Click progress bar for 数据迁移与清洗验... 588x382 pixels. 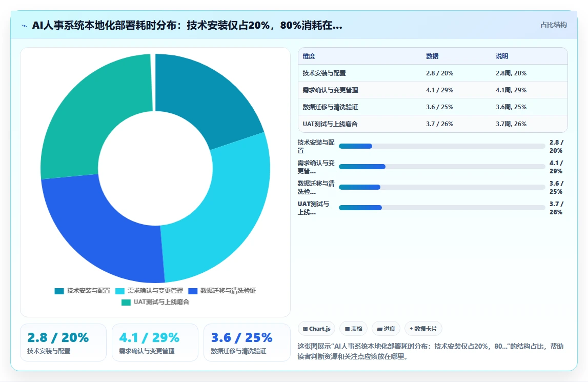coord(442,187)
